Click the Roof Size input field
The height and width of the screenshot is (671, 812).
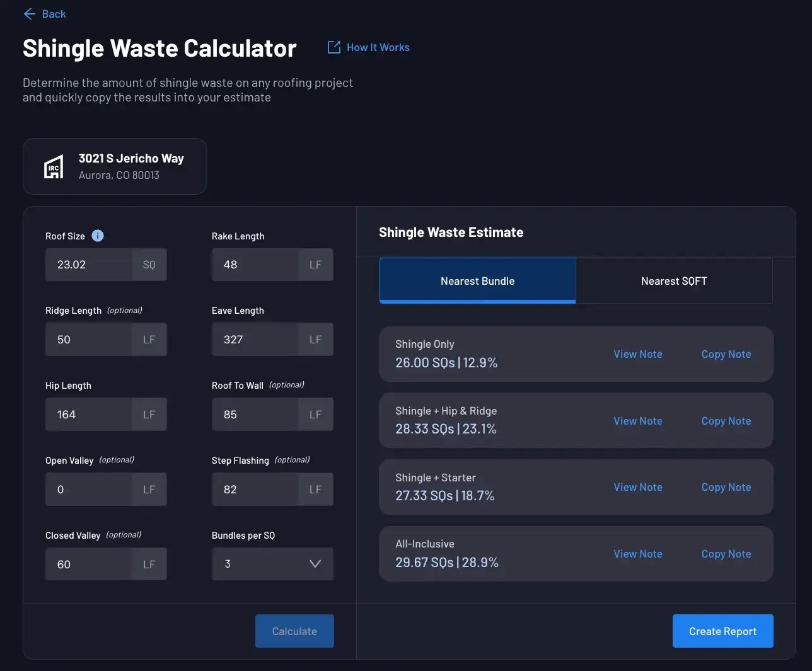pyautogui.click(x=89, y=265)
